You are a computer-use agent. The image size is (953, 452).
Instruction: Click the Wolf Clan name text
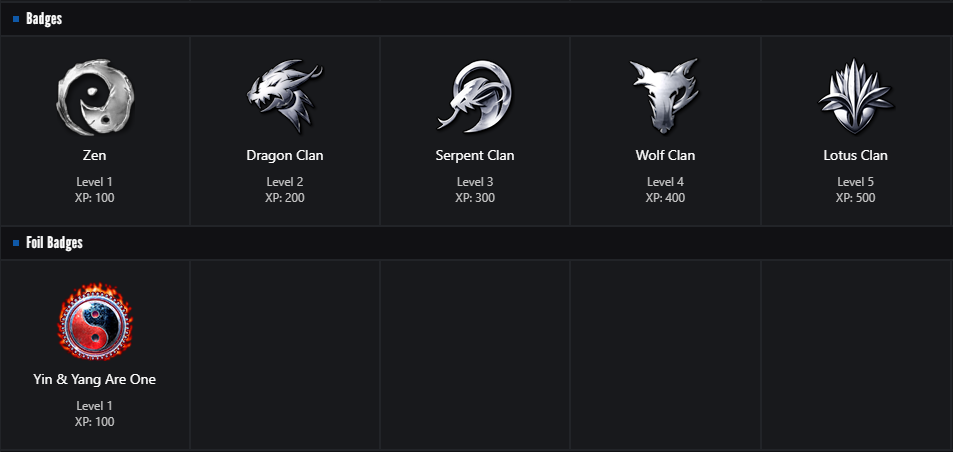click(x=665, y=156)
